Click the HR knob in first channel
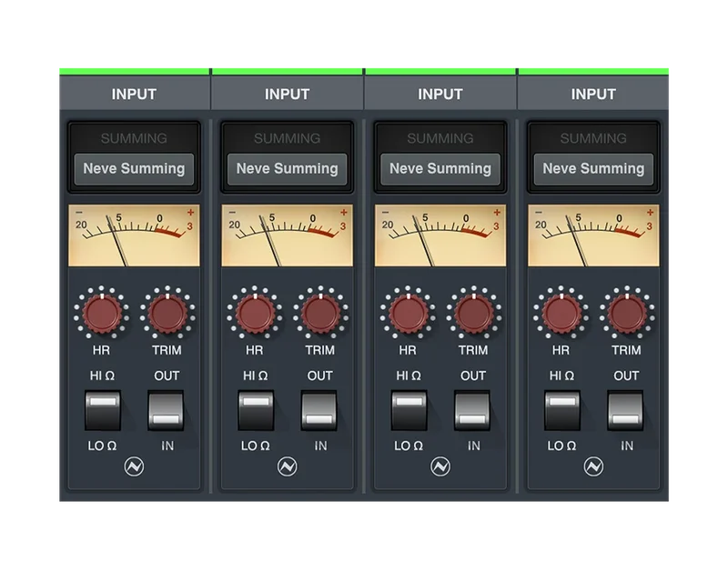 [x=102, y=314]
